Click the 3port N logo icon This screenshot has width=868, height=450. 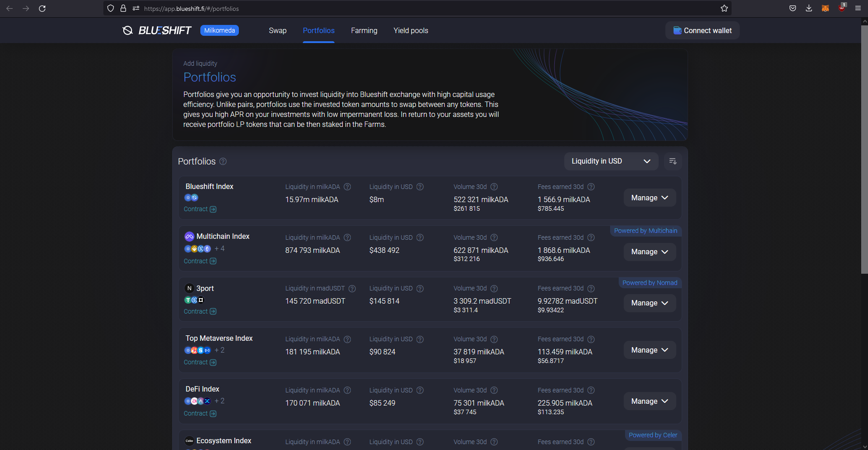tap(189, 288)
